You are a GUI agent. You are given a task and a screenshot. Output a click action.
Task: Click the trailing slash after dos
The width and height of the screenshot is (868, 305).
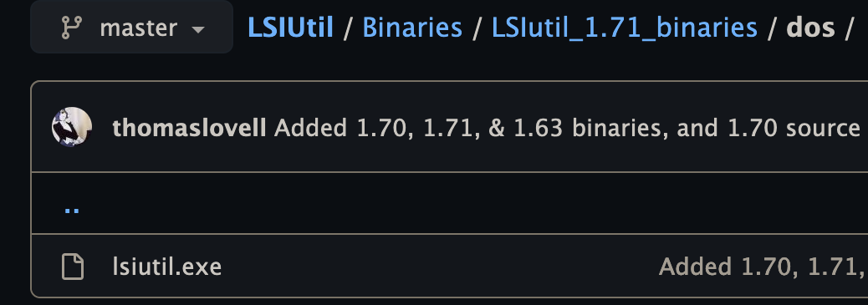pyautogui.click(x=849, y=28)
